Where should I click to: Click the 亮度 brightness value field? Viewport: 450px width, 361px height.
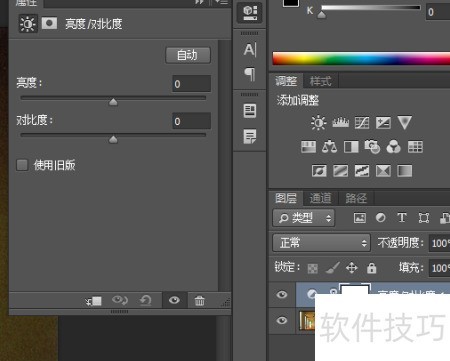tap(191, 83)
